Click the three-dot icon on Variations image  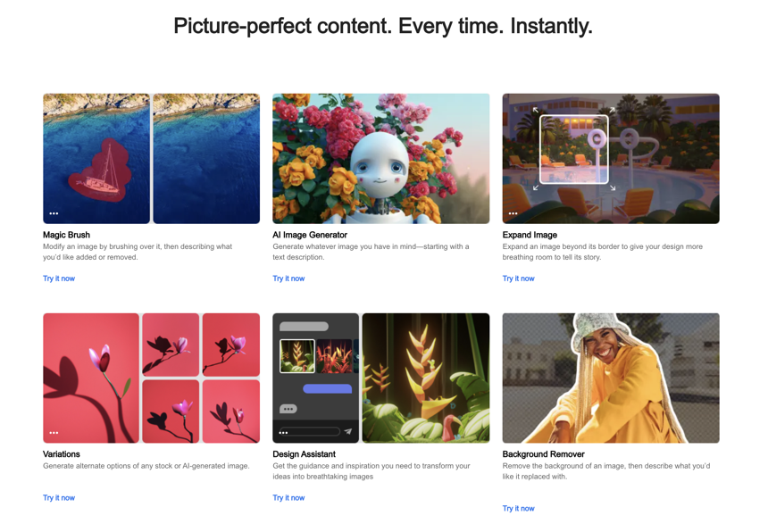click(x=54, y=433)
